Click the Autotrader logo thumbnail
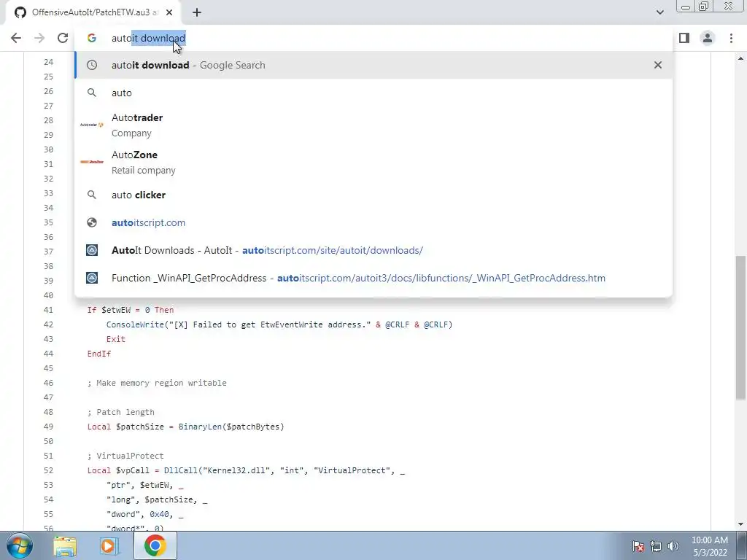 click(x=91, y=125)
